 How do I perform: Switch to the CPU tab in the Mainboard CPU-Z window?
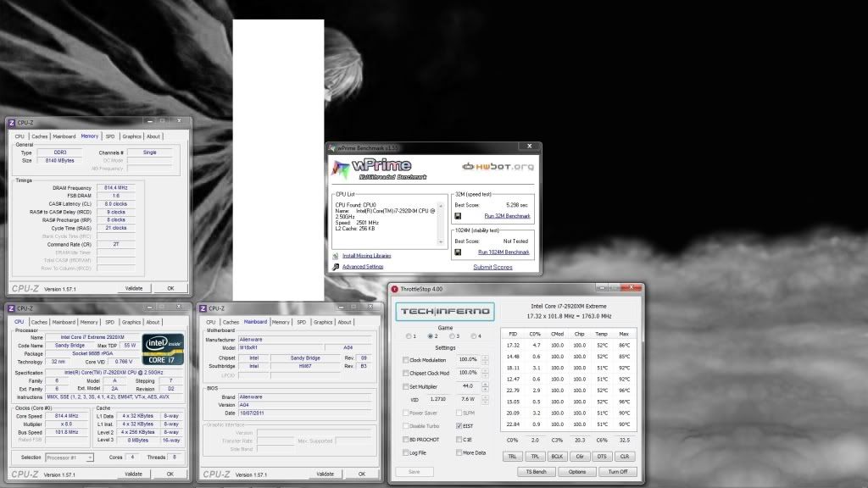click(211, 322)
